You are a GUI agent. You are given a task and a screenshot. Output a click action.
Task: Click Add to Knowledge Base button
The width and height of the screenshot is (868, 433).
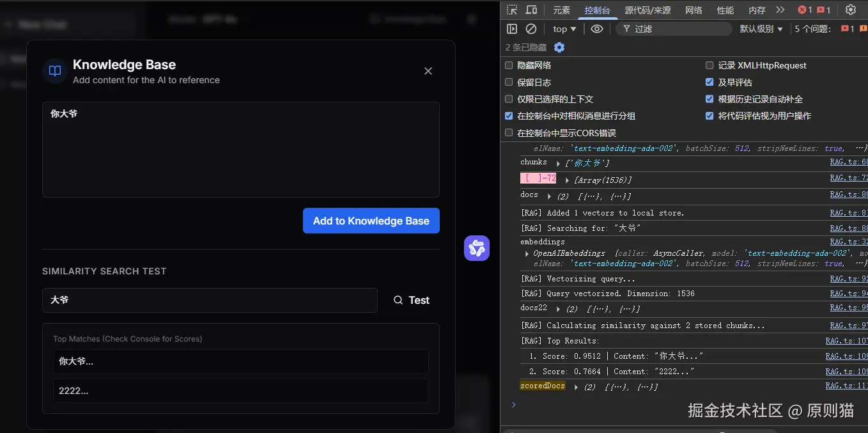click(371, 221)
